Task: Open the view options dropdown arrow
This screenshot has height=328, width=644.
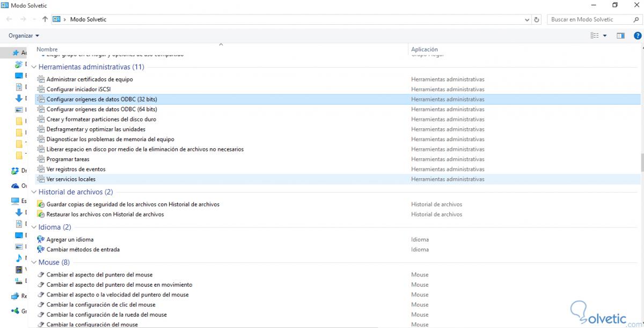Action: pos(605,35)
